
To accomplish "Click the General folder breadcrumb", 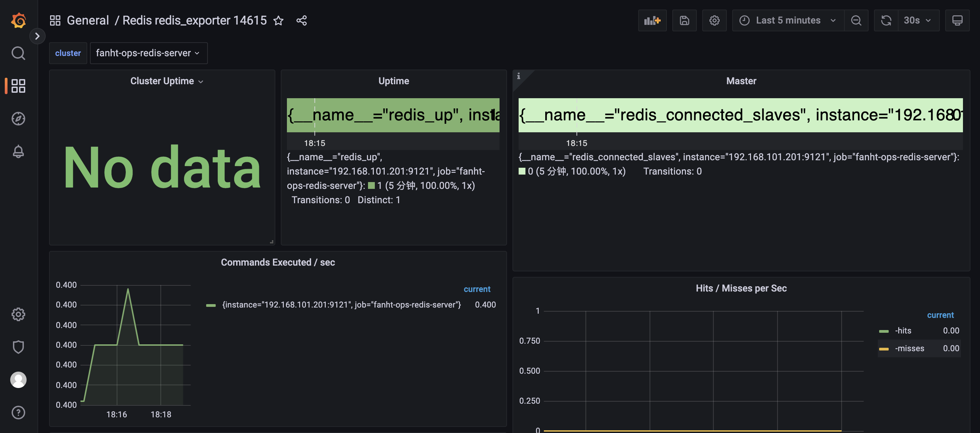I will [x=88, y=20].
